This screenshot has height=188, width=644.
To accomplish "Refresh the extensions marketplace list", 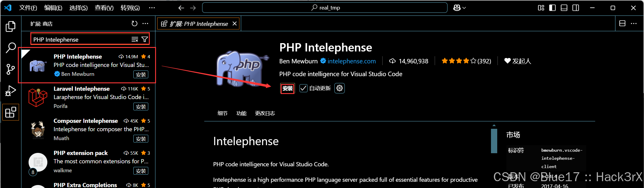I will tap(135, 23).
